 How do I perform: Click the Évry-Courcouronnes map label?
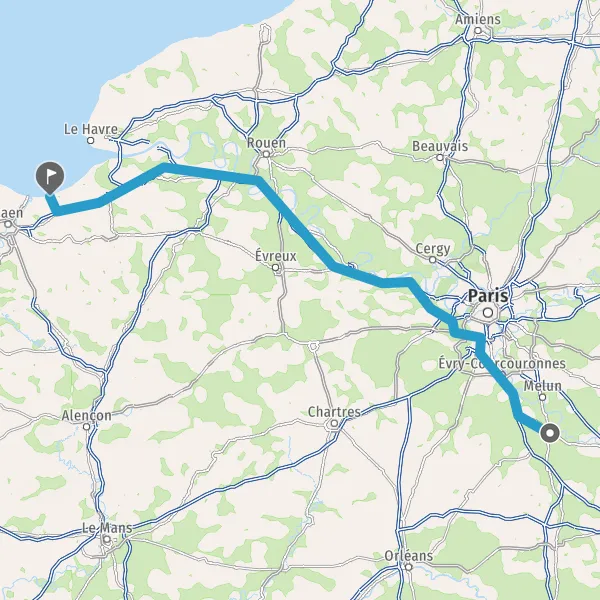point(502,364)
